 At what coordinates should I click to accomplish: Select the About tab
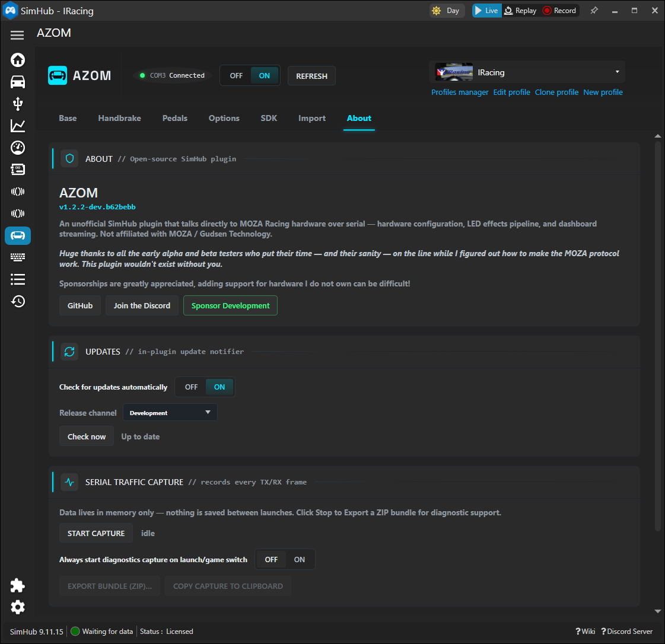(359, 118)
